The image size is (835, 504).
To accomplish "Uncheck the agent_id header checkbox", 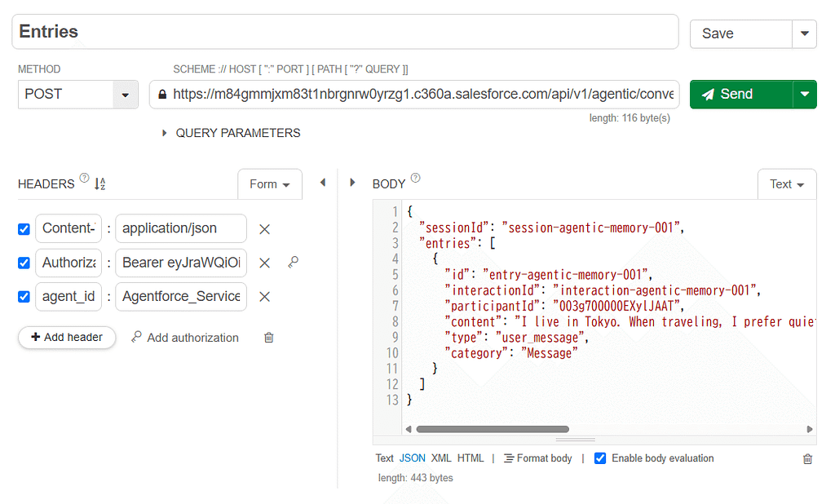I will [x=24, y=297].
